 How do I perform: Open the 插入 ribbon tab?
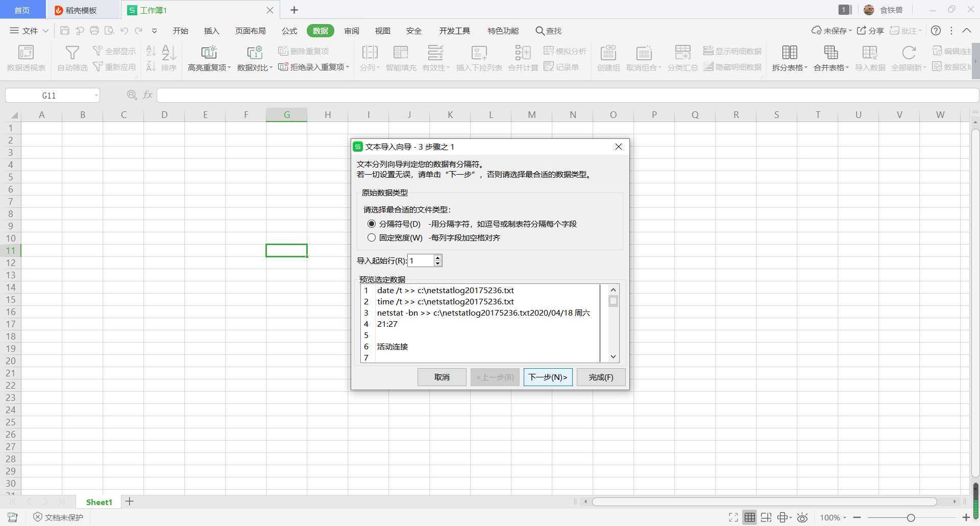pyautogui.click(x=211, y=31)
